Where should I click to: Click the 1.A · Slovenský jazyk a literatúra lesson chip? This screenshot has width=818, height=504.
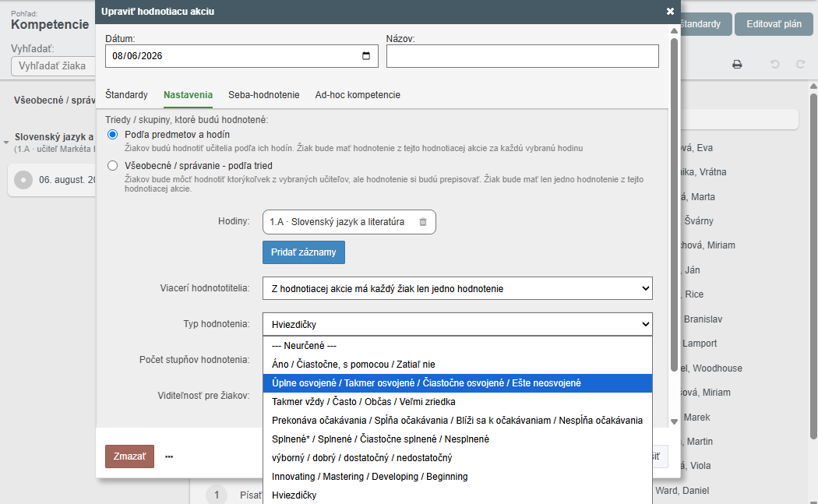(x=349, y=222)
